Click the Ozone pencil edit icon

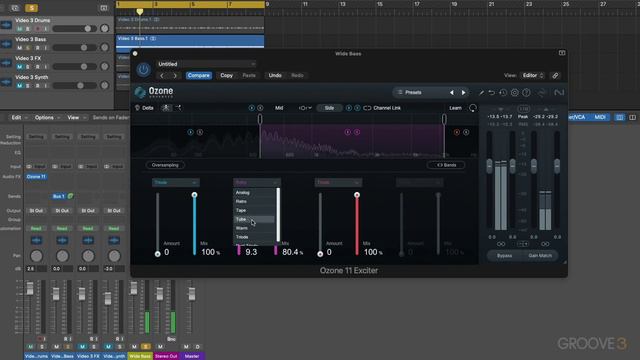pos(481,93)
